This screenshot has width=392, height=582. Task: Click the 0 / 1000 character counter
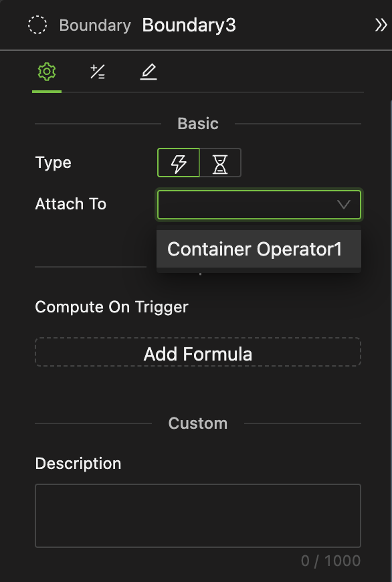pos(330,561)
